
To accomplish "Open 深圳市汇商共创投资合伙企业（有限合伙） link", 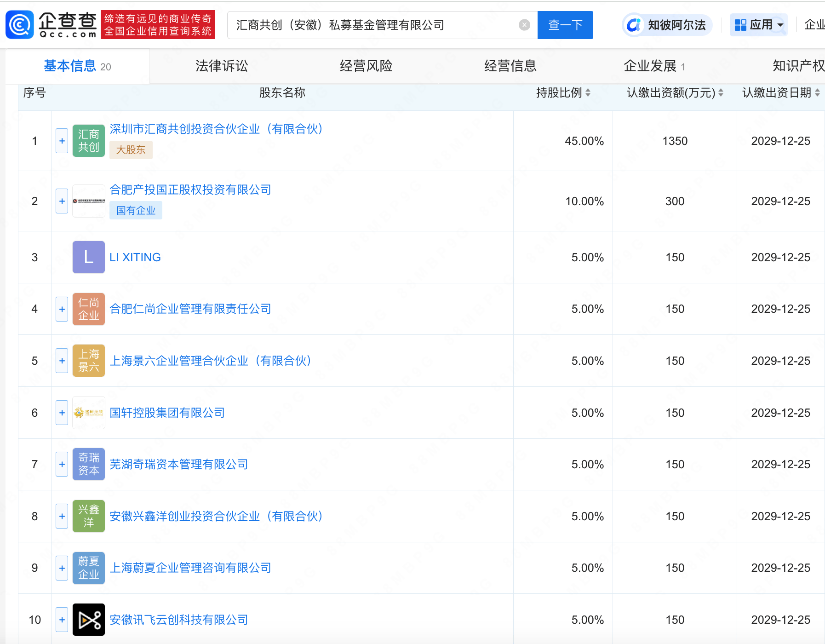I will click(x=216, y=129).
